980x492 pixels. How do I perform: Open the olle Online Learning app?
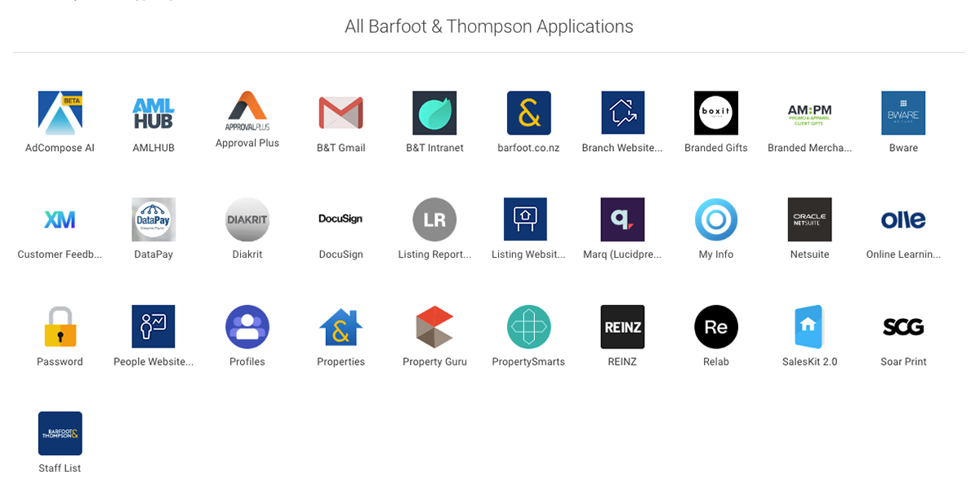[903, 219]
